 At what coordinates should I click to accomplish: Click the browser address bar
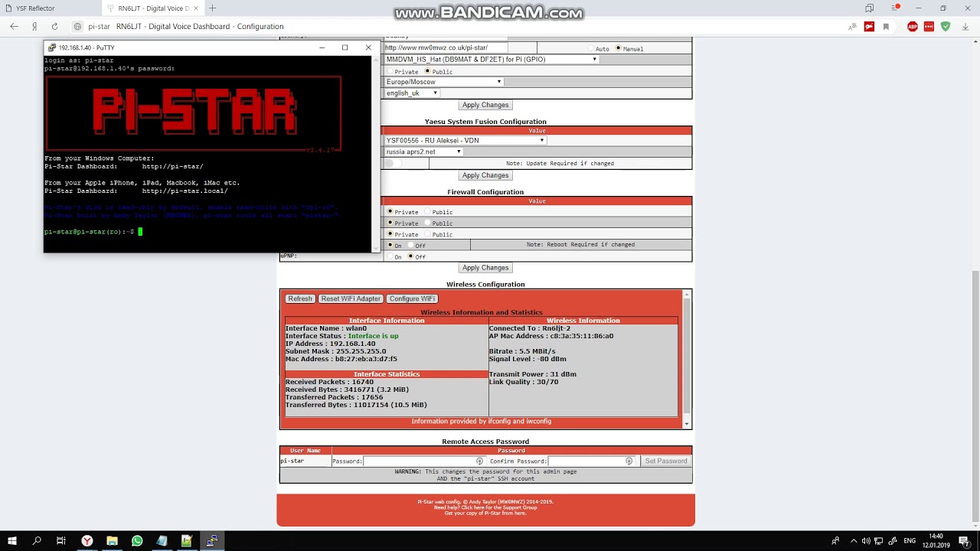point(459,26)
